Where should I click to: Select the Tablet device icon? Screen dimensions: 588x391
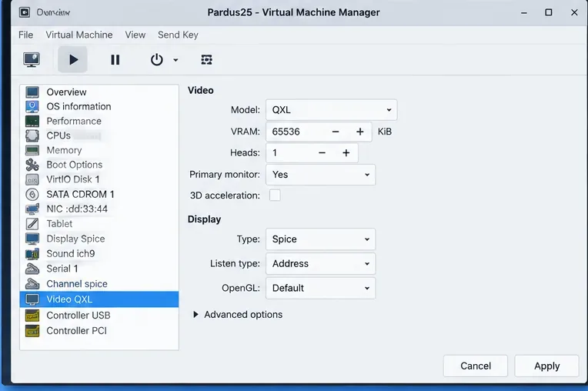[32, 224]
